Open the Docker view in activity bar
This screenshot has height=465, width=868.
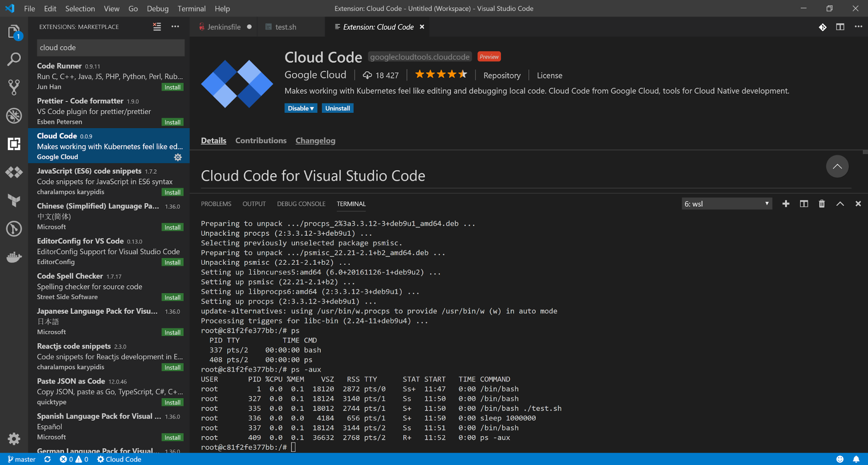(x=14, y=257)
